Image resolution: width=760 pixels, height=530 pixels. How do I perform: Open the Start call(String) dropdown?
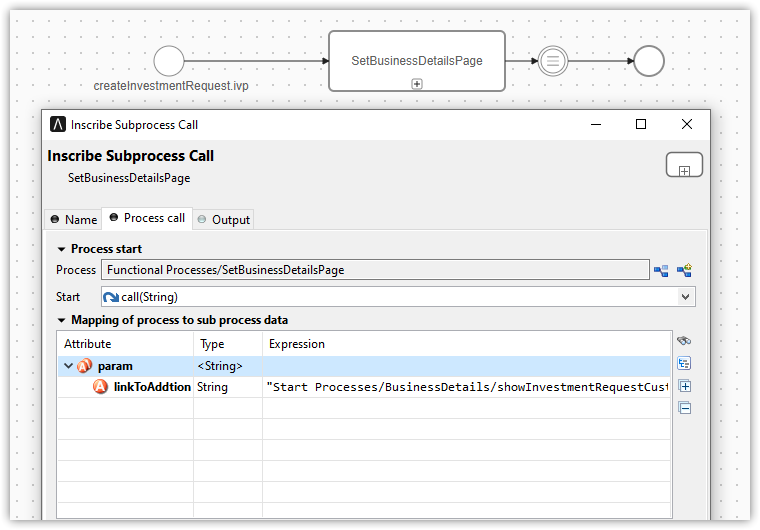pyautogui.click(x=685, y=297)
